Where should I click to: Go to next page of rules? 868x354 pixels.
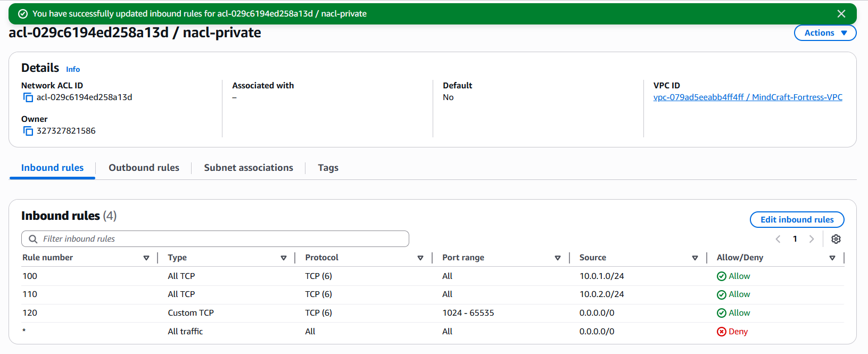click(x=812, y=239)
